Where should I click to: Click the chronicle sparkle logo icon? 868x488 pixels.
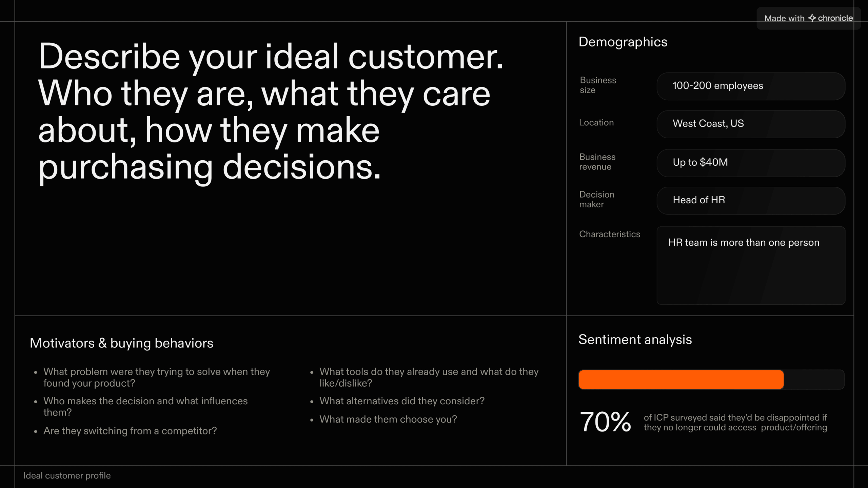click(812, 18)
